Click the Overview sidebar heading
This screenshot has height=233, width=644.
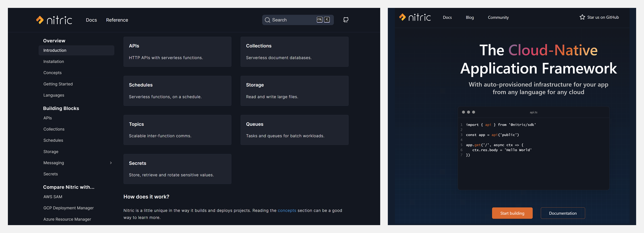[x=54, y=41]
